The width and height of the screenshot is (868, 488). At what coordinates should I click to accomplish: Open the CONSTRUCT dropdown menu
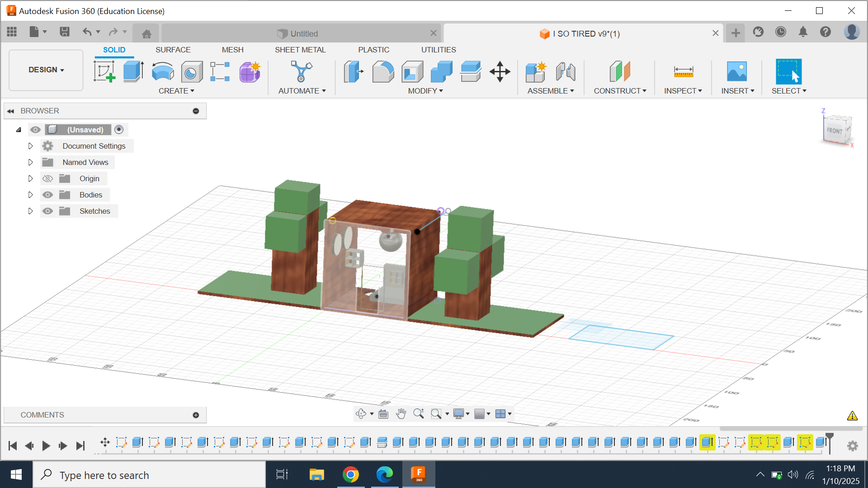pos(620,91)
